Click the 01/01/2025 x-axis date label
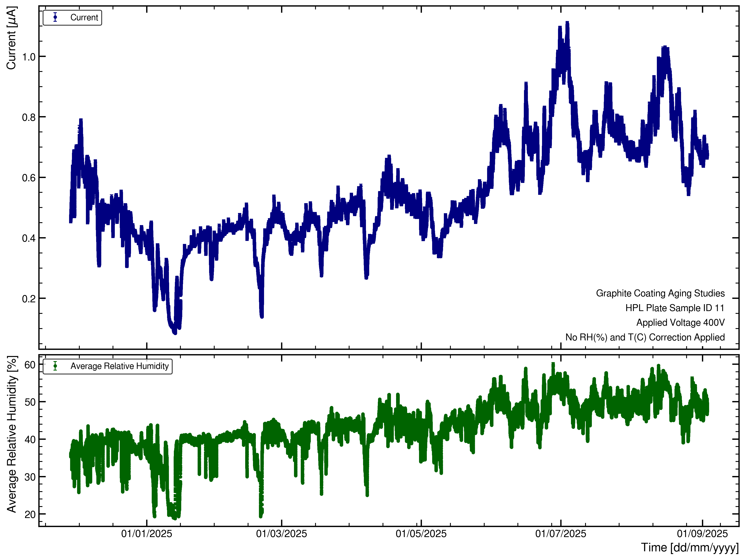Image resolution: width=745 pixels, height=560 pixels. point(147,534)
